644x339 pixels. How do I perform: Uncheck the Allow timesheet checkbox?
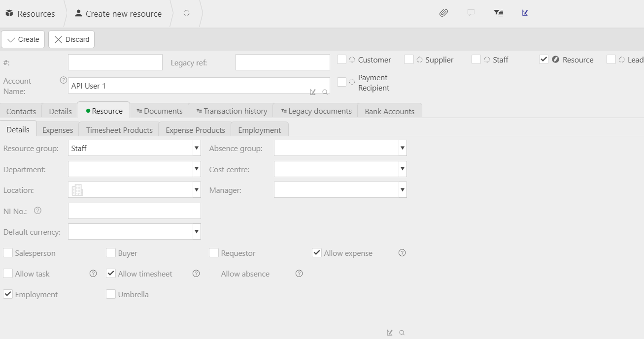tap(111, 274)
